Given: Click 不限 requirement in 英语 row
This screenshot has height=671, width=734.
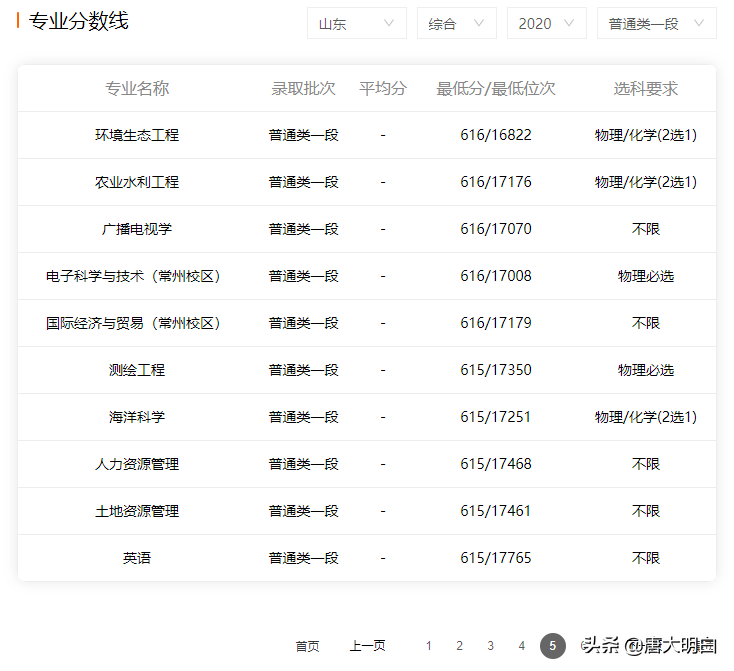Looking at the screenshot, I should coord(646,558).
